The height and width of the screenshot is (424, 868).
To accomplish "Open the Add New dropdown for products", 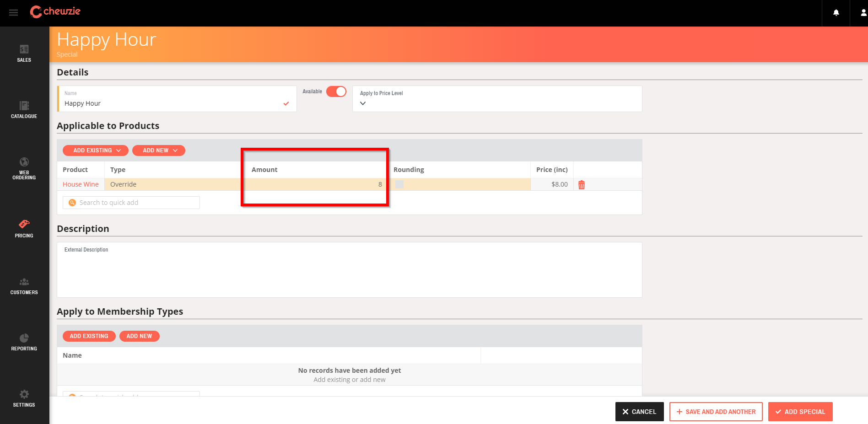I will pyautogui.click(x=159, y=150).
